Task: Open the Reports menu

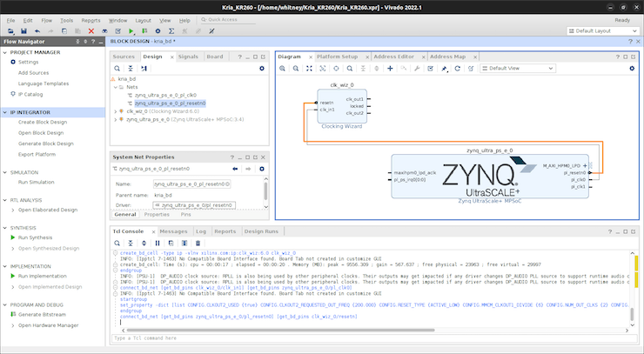Action: 91,19
